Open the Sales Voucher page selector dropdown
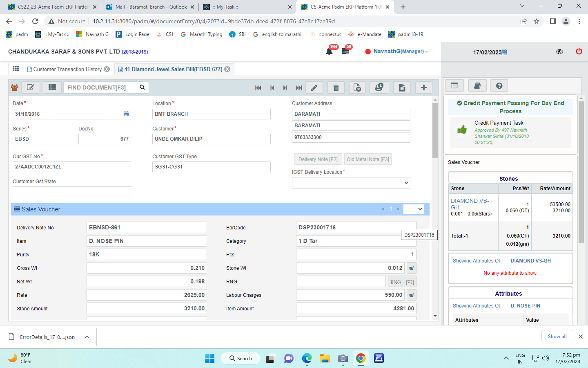588x368 pixels. click(x=414, y=209)
